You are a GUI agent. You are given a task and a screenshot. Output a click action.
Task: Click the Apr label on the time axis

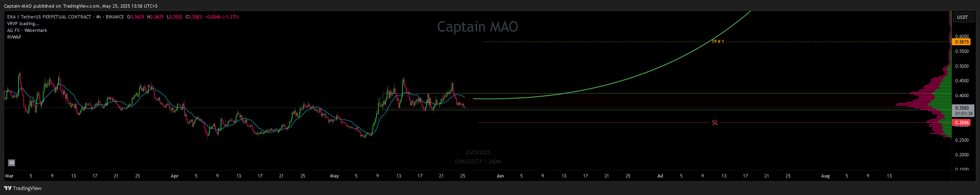(175, 176)
